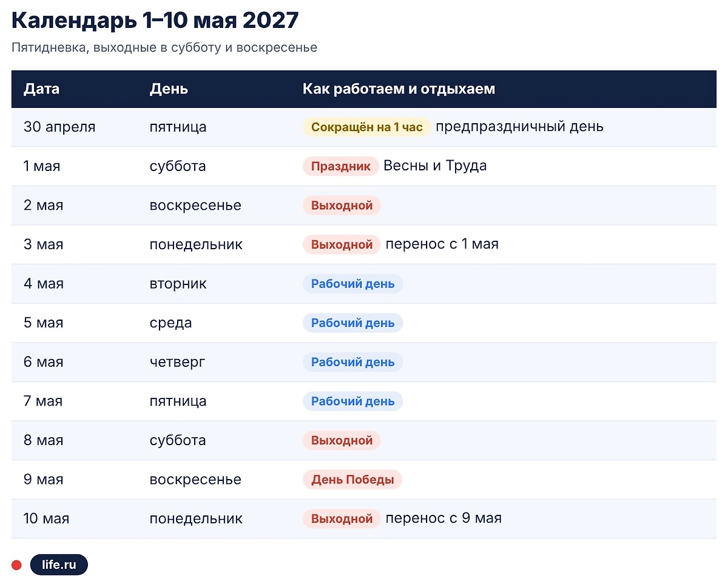Screen dimensions: 728x587
Task: Click the "3 мая" date cell
Action: (x=43, y=244)
